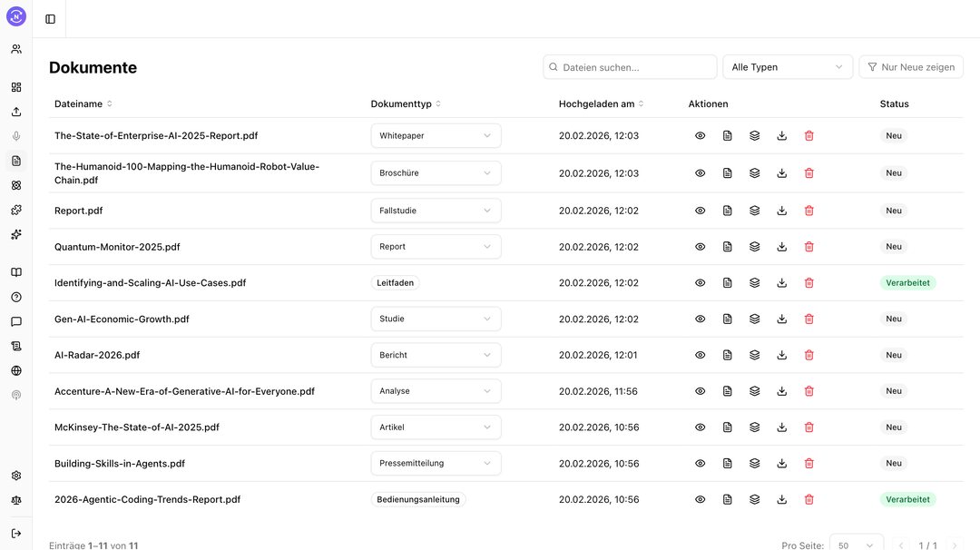Viewport: 980px width, 550px height.
Task: Click the Nur Neue zeigen filter button
Action: (x=911, y=67)
